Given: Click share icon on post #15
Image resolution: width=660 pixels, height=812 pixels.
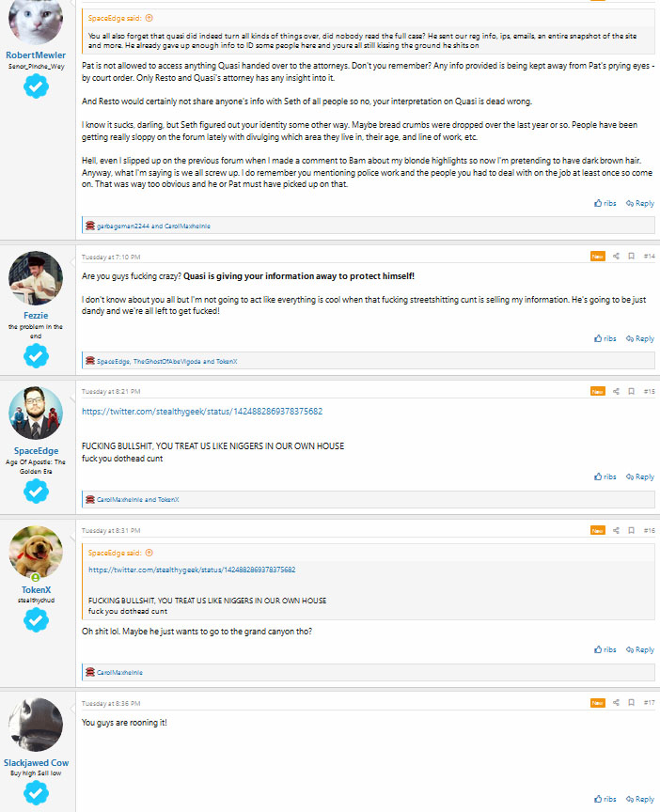Looking at the screenshot, I should [x=616, y=391].
